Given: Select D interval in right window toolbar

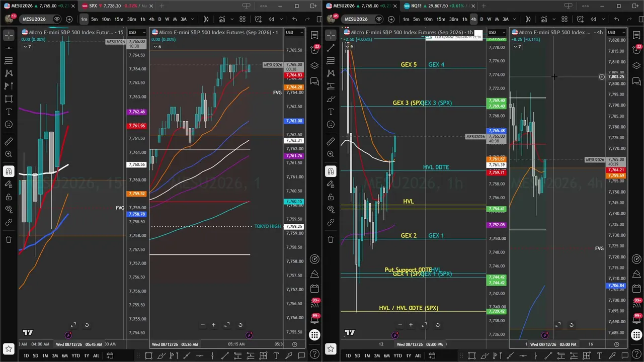Looking at the screenshot, I should coord(481,19).
